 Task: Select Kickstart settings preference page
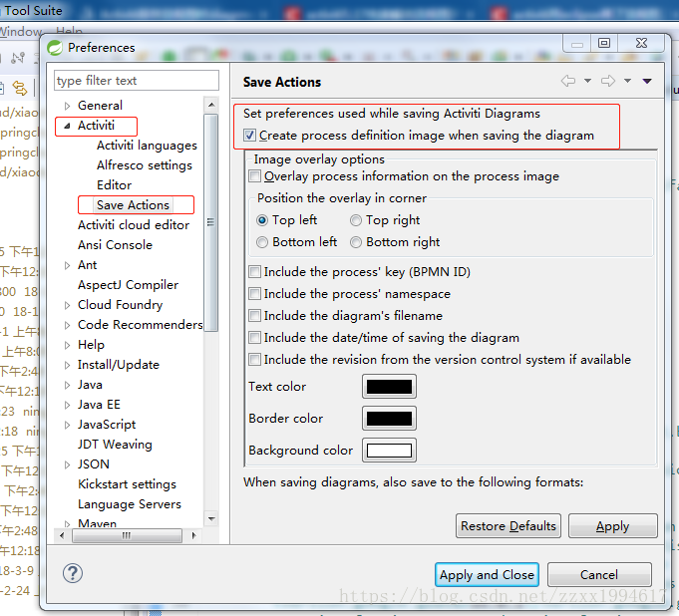[x=127, y=484]
